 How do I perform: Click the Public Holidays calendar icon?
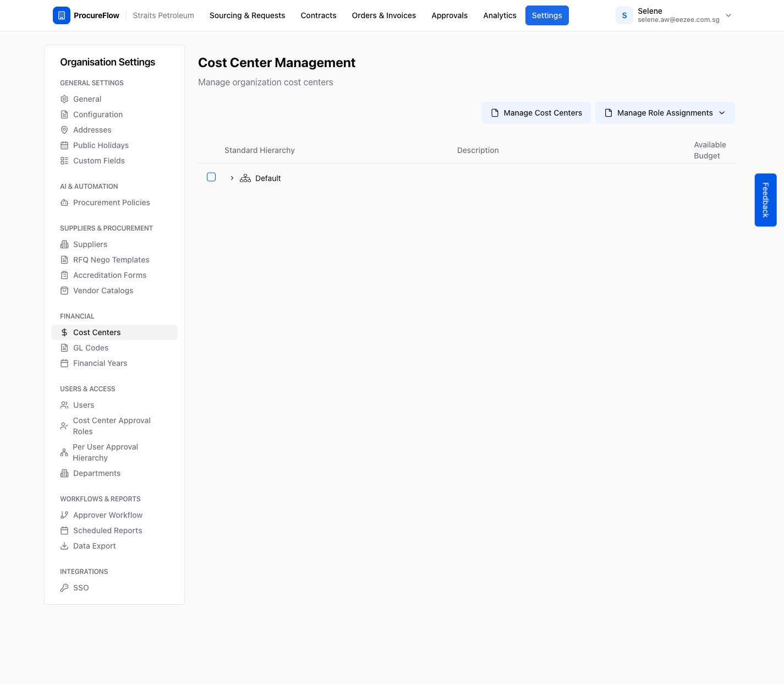[x=64, y=145]
